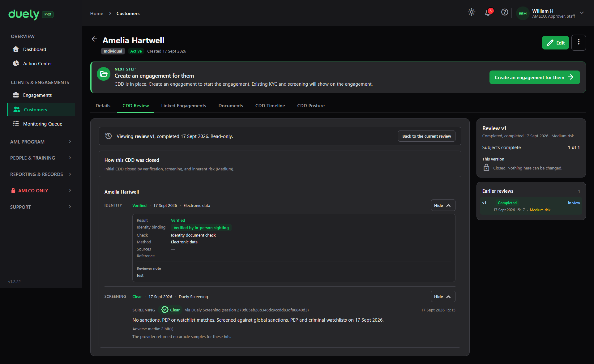Click the WH user avatar
The height and width of the screenshot is (364, 594).
click(523, 13)
